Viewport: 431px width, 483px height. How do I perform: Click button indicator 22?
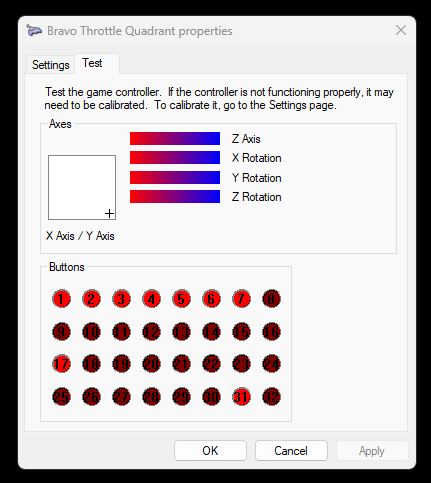click(211, 364)
